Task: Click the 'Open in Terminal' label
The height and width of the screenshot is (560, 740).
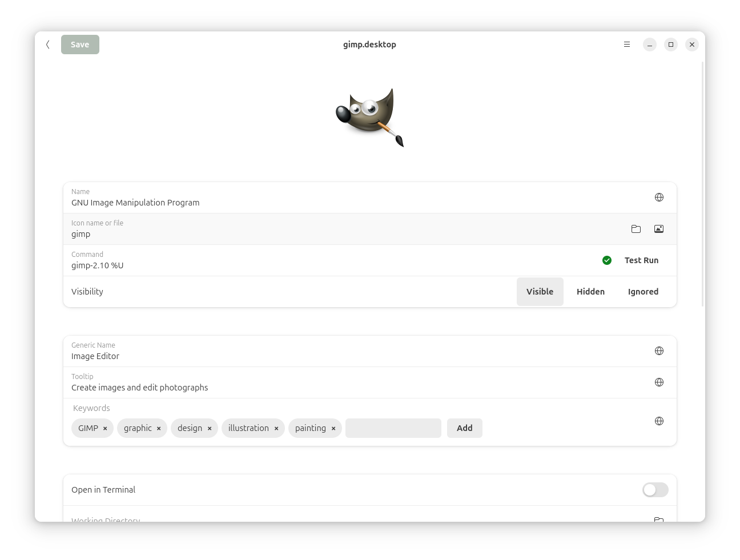Action: coord(103,490)
